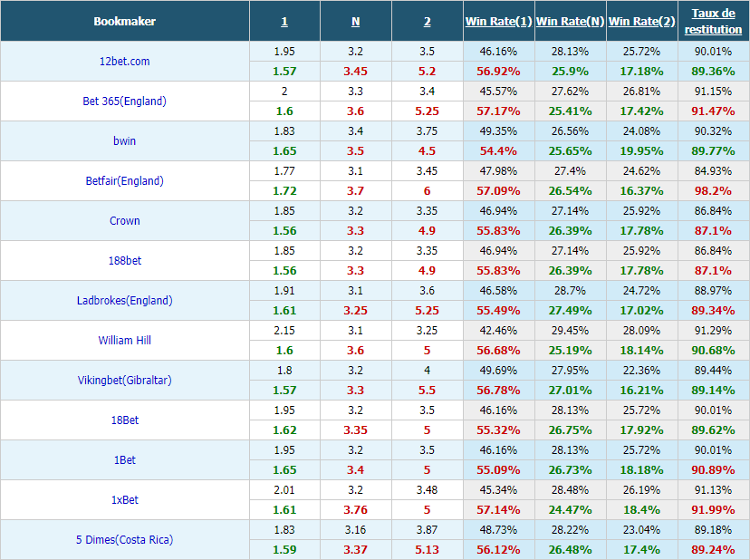Select 5 Dimes' 48.73% opening win rate

pos(498,530)
